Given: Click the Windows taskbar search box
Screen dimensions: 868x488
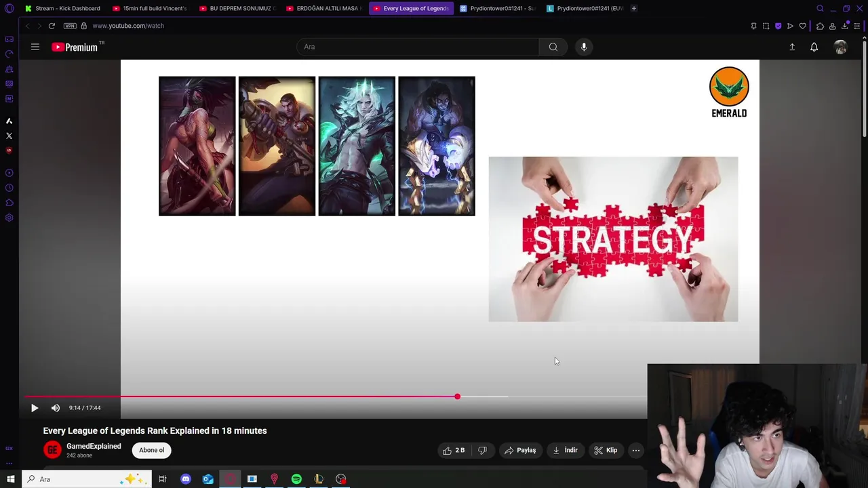Looking at the screenshot, I should (x=87, y=479).
